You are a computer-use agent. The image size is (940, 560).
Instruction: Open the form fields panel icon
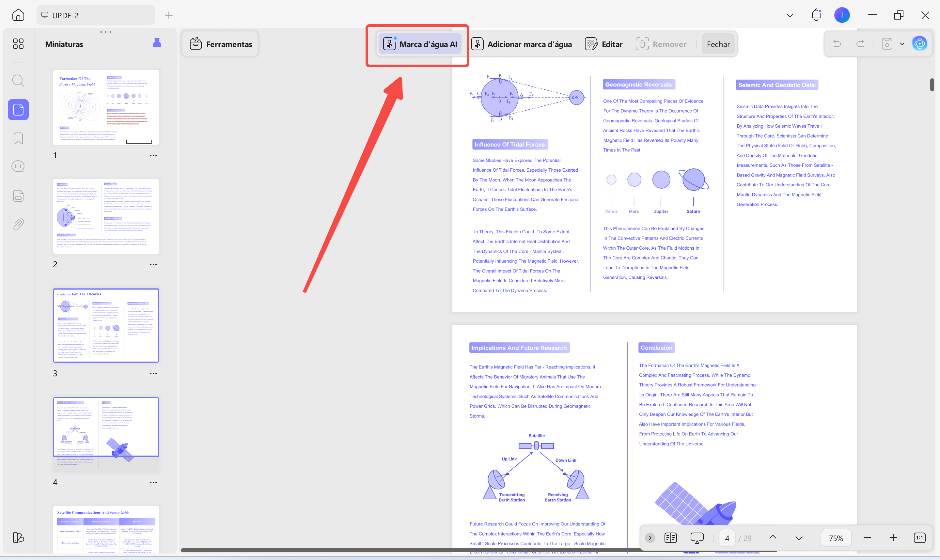point(18,195)
